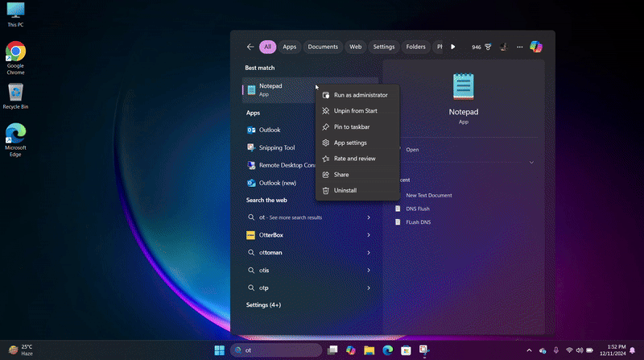Choose Run as administrator from context menu
This screenshot has height=360, width=644.
(357, 95)
